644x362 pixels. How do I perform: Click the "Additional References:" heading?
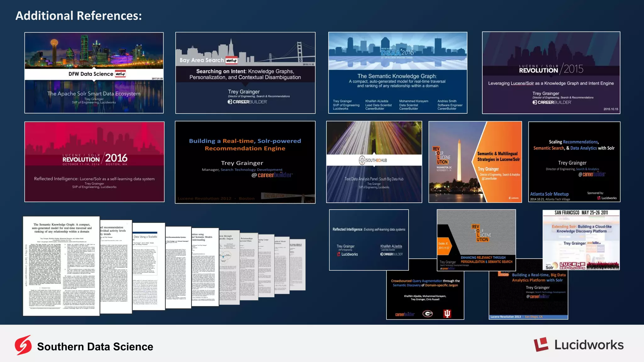click(x=79, y=16)
